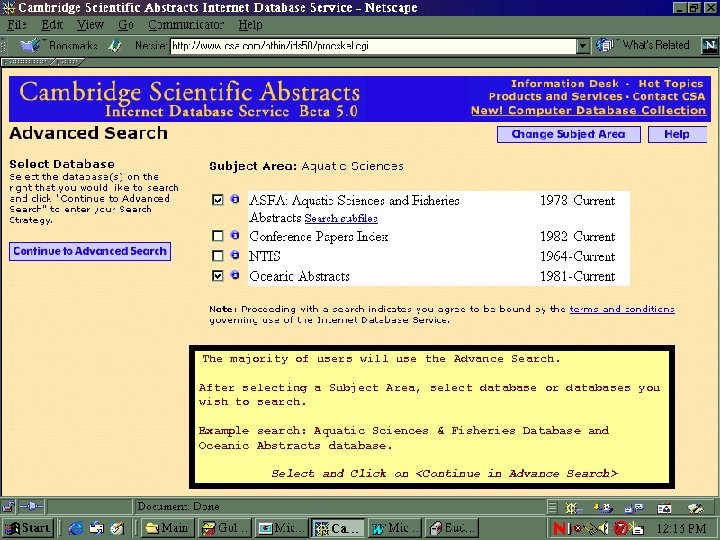Open New! Computer Database Collection link
Screen dimensions: 720x540
click(x=588, y=111)
